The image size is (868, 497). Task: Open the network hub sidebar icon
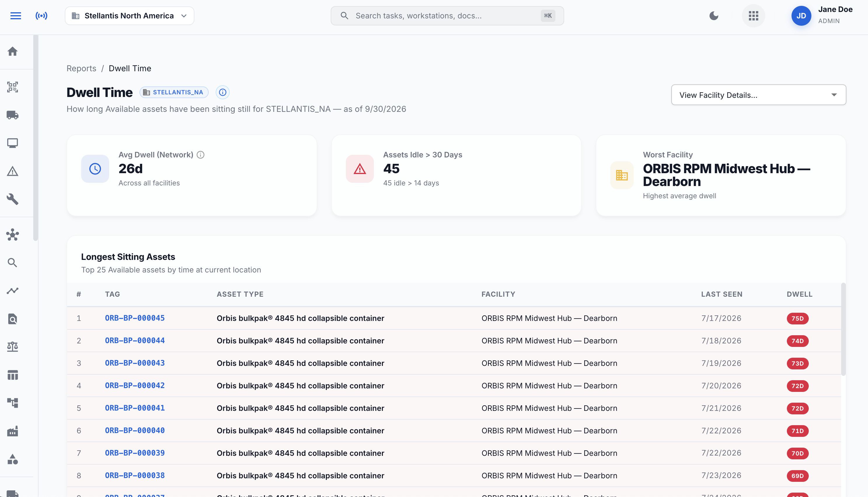tap(13, 234)
